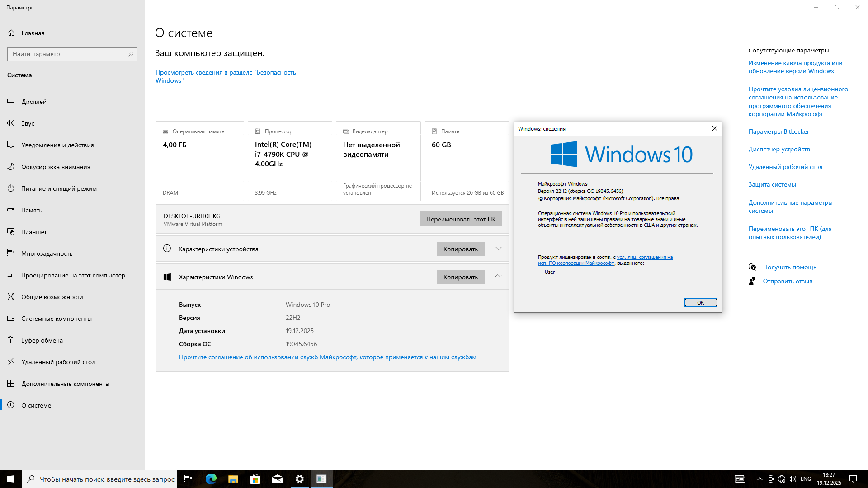
Task: Click the volume icon in system tray
Action: (x=793, y=479)
